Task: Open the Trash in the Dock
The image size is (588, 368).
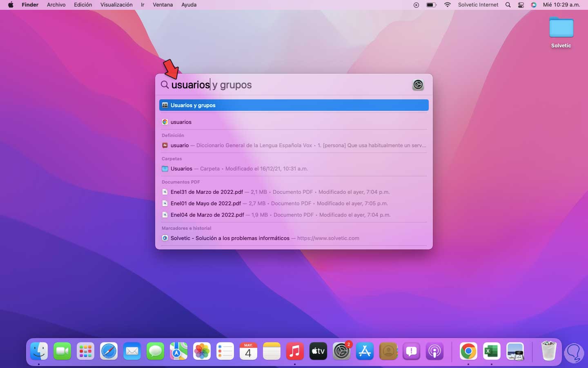Action: pyautogui.click(x=549, y=351)
